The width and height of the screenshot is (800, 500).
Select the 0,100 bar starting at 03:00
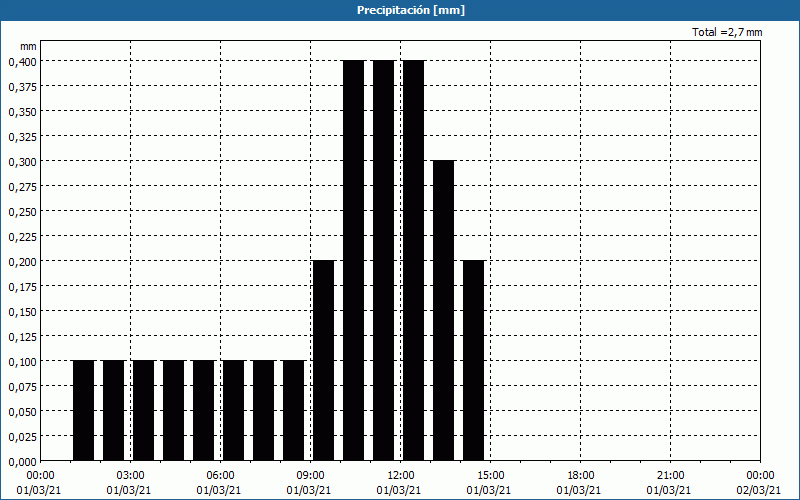click(x=143, y=411)
